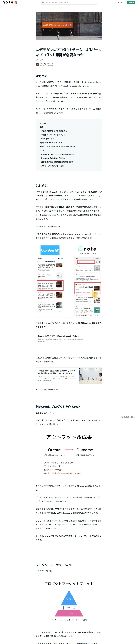Open the like count 1,012 under the title
The height and width of the screenshot is (644, 138).
42,60
